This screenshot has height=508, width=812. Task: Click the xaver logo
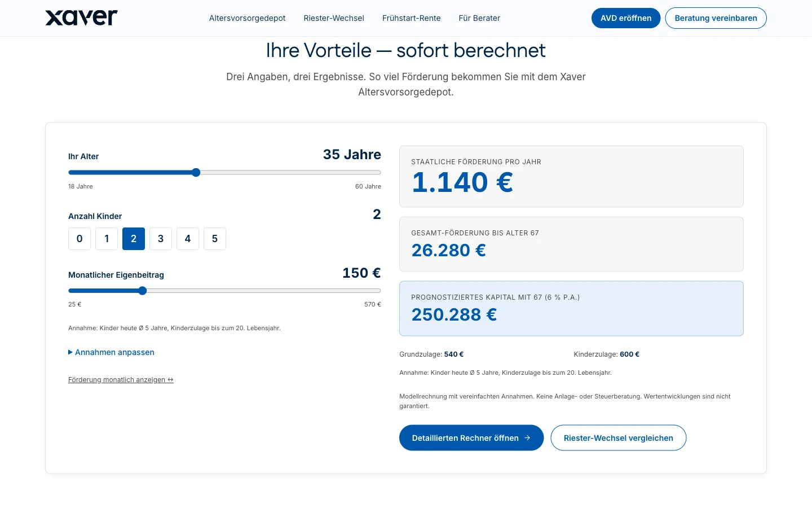coord(81,17)
